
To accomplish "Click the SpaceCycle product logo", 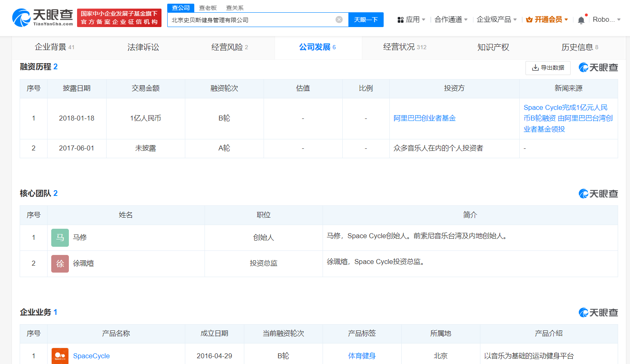I will tap(60, 356).
